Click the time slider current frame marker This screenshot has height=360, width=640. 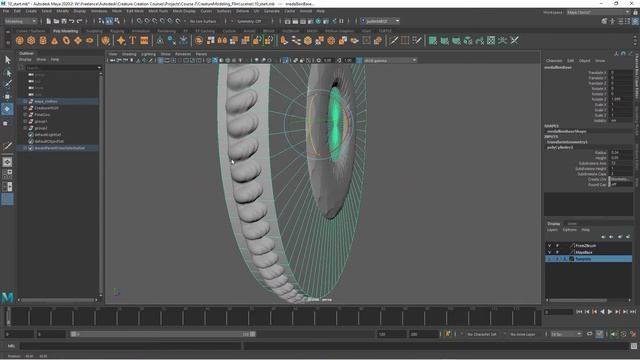pos(8,316)
